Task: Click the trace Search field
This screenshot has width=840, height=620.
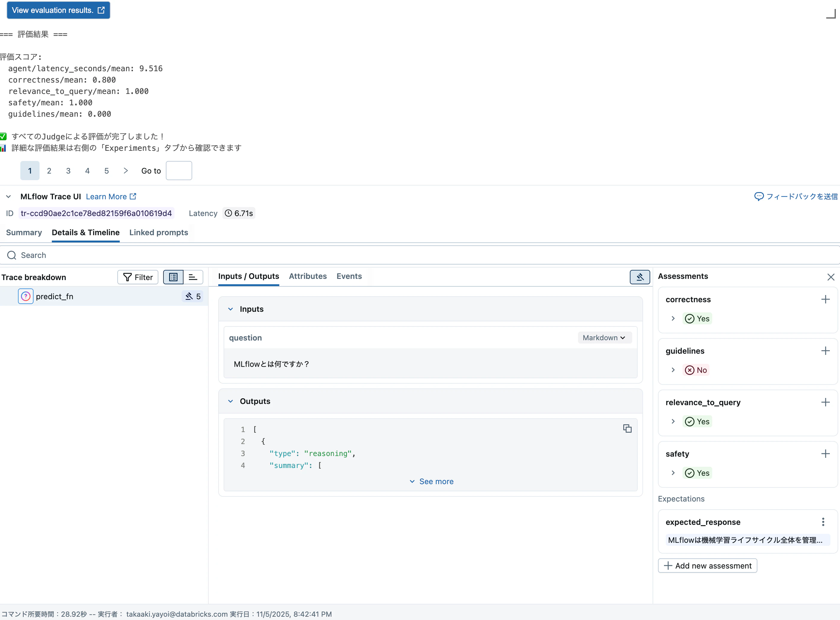Action: (420, 255)
